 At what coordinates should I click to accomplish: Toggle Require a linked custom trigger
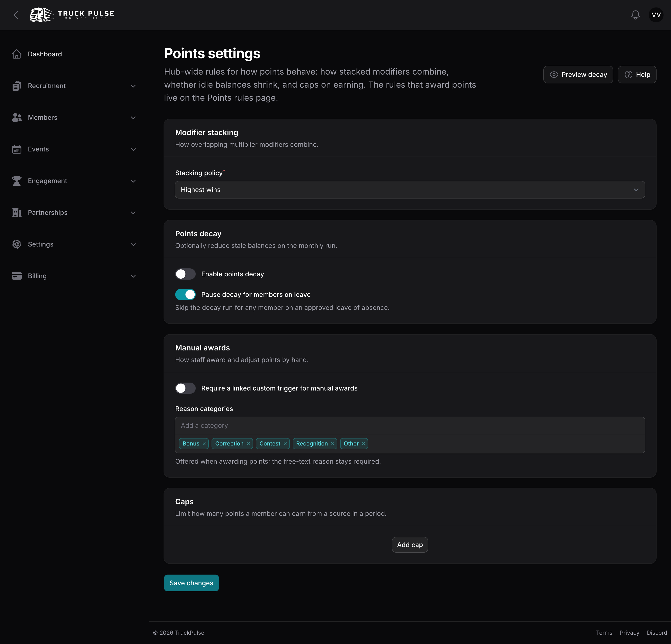[x=185, y=388]
